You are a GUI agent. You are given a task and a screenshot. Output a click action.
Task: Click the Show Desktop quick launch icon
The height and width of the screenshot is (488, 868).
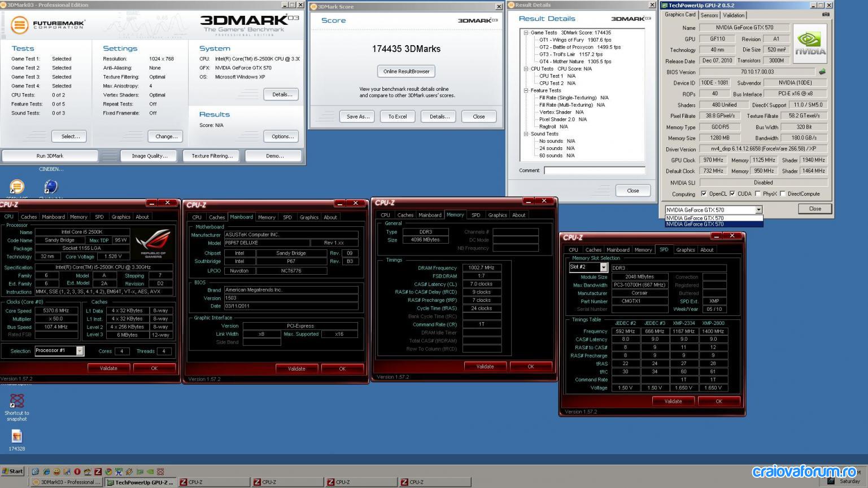tap(36, 472)
